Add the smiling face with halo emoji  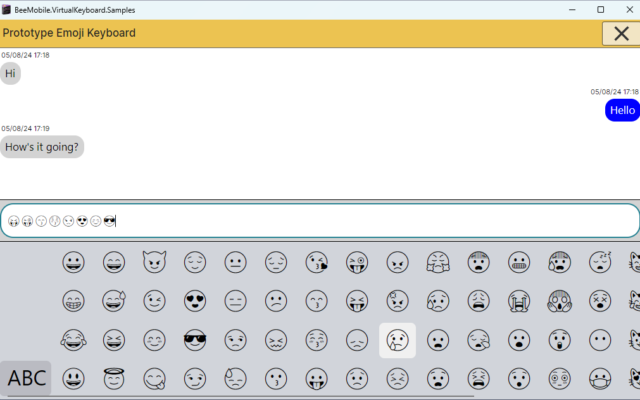tap(114, 378)
